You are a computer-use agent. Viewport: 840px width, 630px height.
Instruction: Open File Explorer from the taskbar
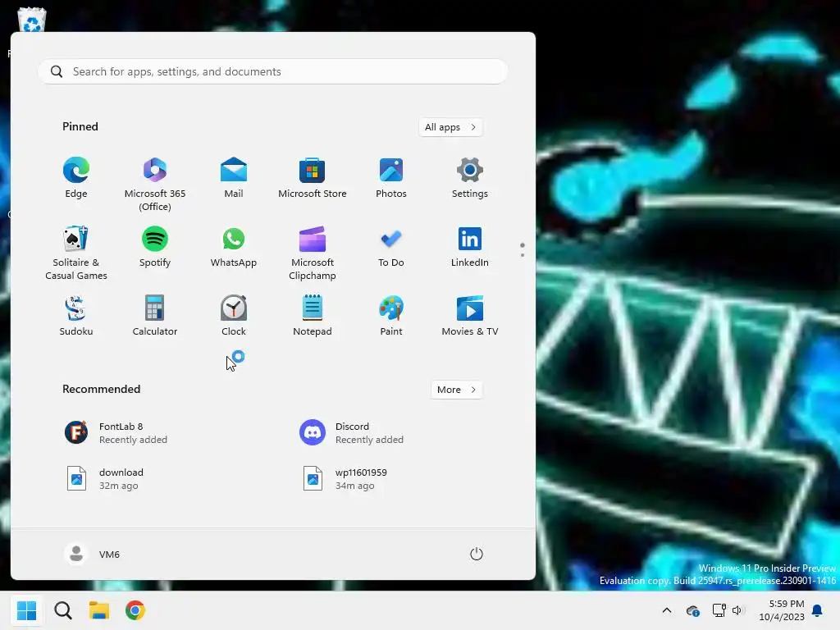pos(99,610)
